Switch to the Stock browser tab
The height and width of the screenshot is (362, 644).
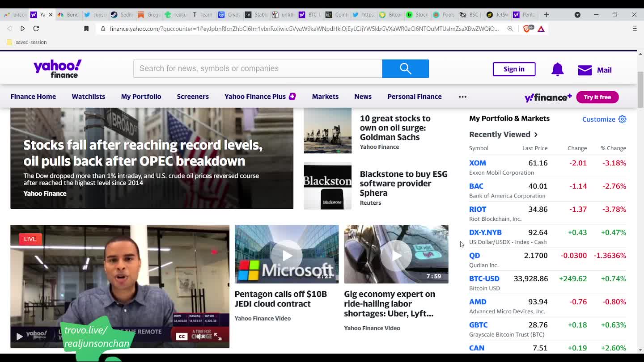(417, 15)
